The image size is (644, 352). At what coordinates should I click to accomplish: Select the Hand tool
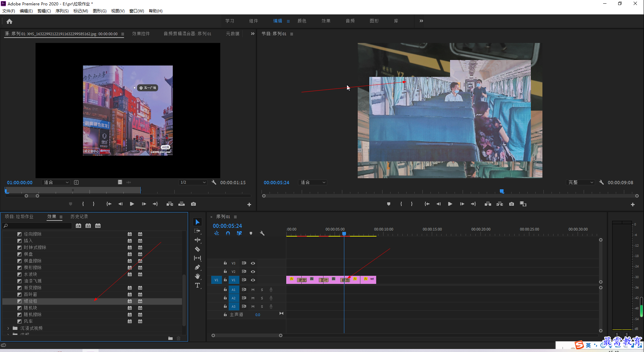coord(197,276)
